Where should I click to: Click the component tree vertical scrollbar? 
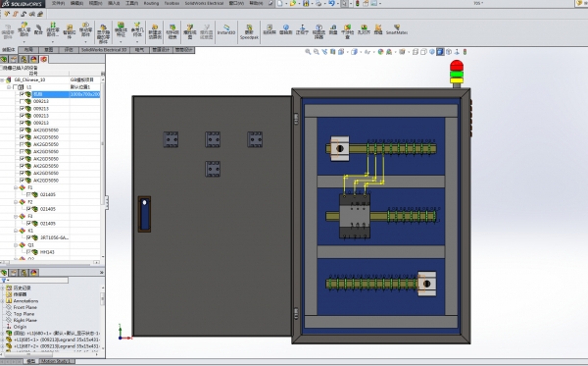click(102, 169)
